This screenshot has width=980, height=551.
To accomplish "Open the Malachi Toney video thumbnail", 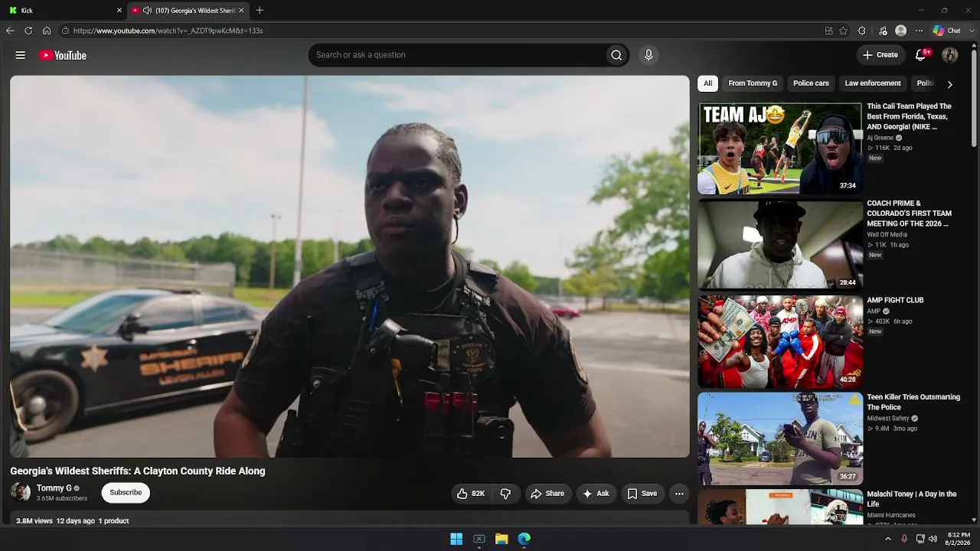I will click(780, 507).
